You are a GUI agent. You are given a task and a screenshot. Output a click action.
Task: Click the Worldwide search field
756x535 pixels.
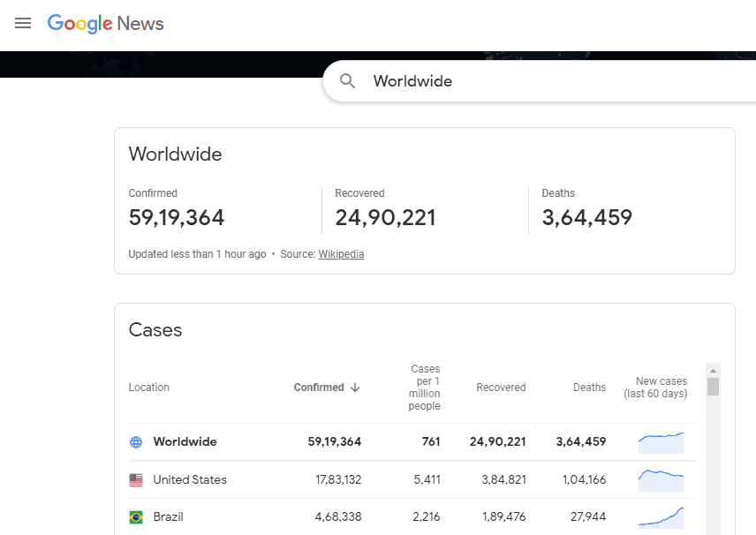coord(540,81)
